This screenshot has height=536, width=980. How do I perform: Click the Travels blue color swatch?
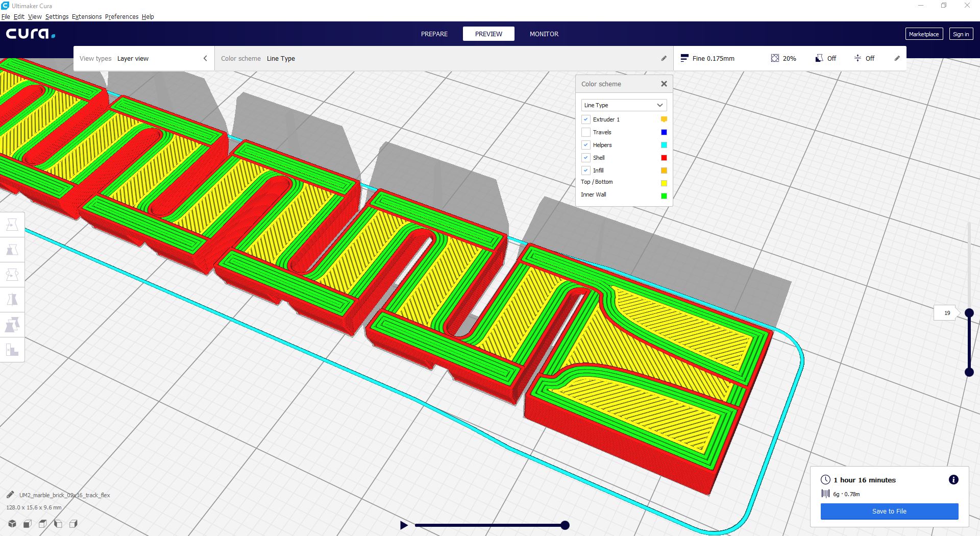coord(664,132)
